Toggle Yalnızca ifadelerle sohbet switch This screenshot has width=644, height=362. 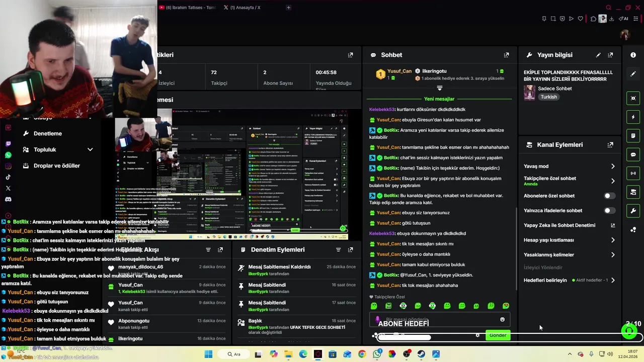[x=609, y=211]
